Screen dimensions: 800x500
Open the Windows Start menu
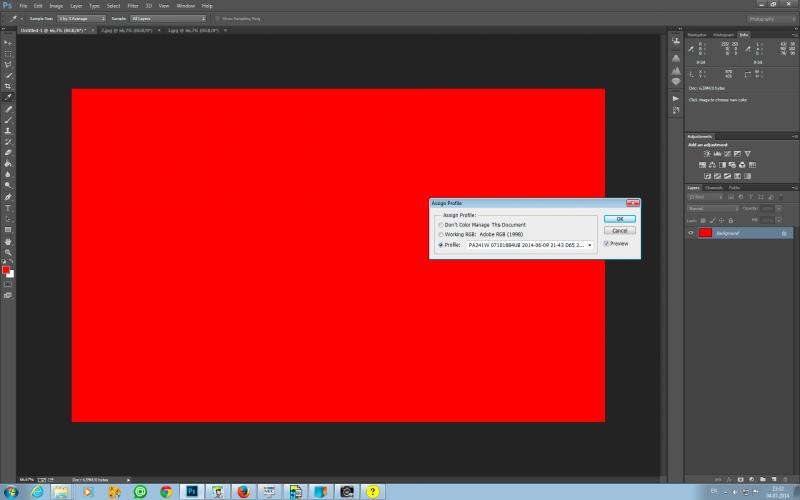(11, 492)
